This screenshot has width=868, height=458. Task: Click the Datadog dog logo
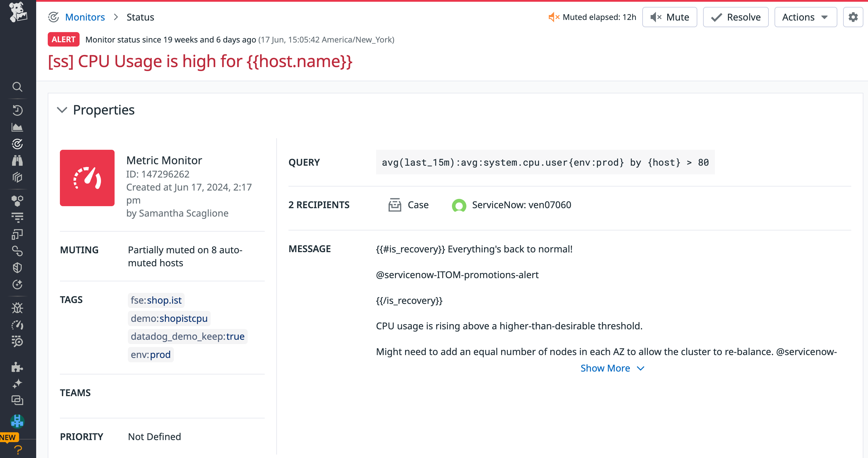18,12
